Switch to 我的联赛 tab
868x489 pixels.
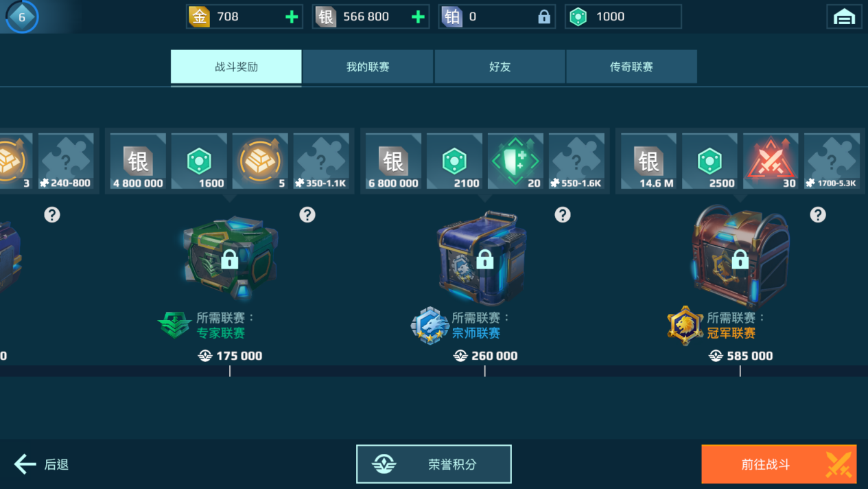pos(368,67)
